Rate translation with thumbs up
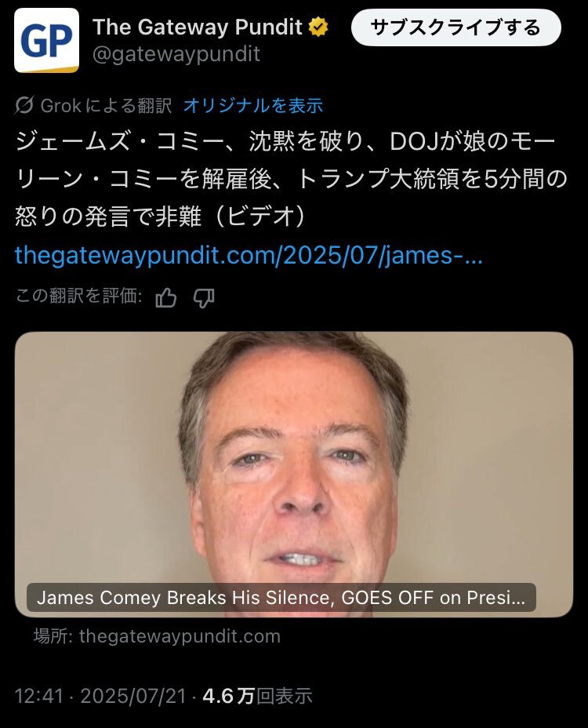The width and height of the screenshot is (588, 728). coord(165,297)
